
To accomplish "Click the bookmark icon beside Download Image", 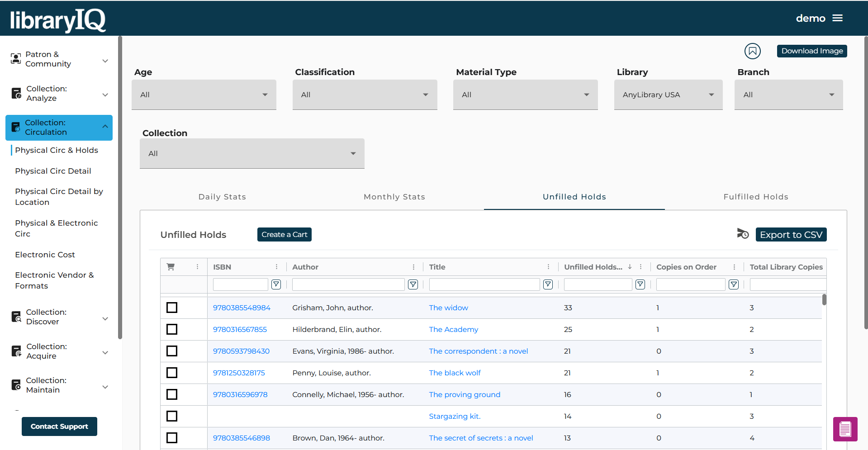I will (x=753, y=51).
